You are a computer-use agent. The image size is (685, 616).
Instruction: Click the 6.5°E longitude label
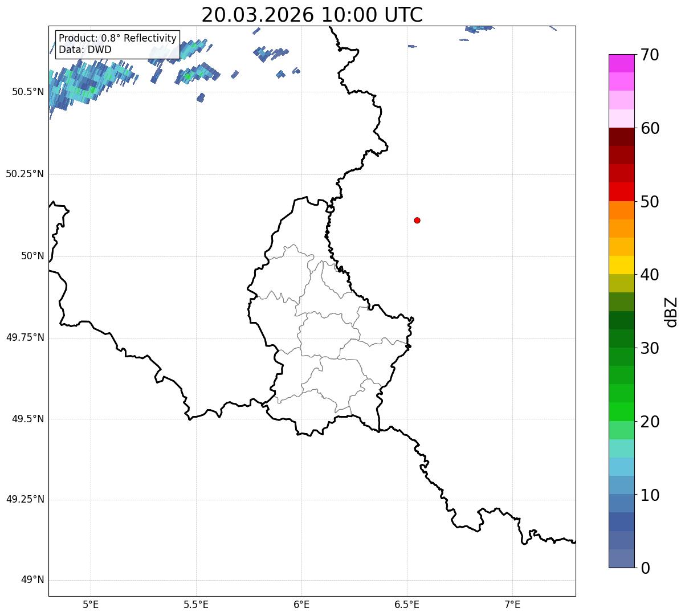pos(407,605)
